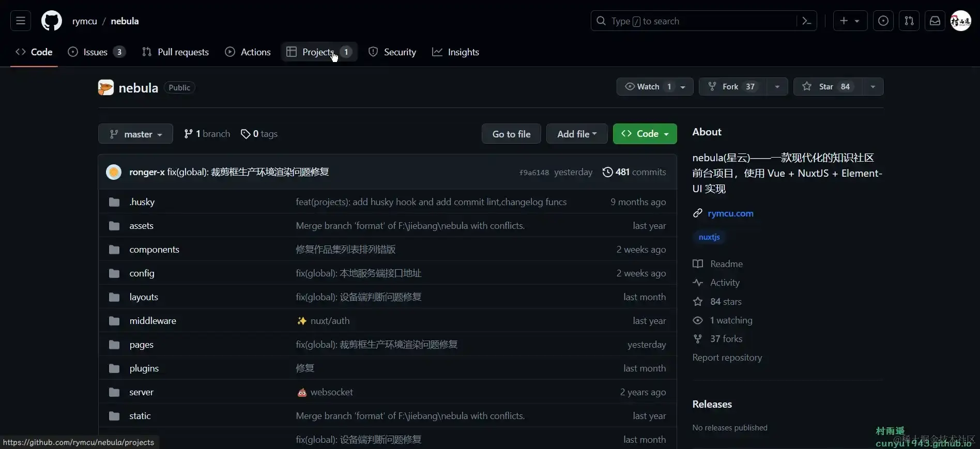Expand the Fork options arrow

coord(777,87)
